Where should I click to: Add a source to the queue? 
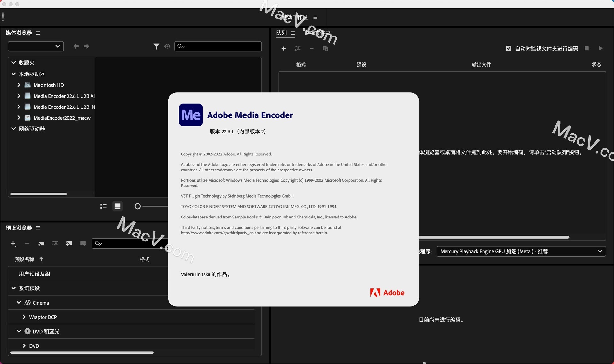(x=283, y=49)
